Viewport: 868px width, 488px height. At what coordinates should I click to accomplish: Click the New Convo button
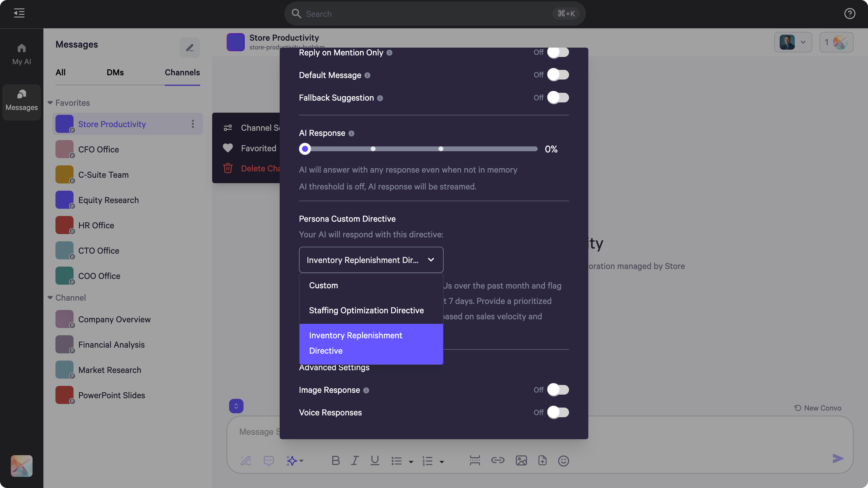pos(818,407)
